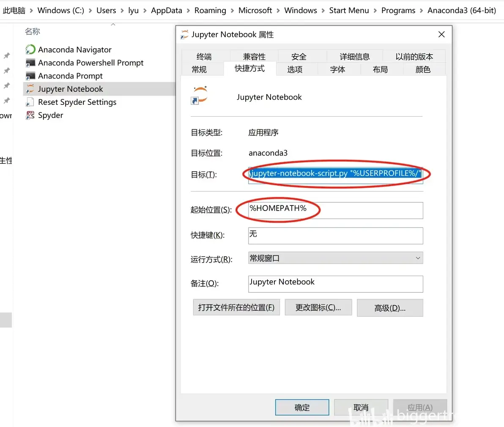Click 更改图标(C)... button

[x=318, y=307]
